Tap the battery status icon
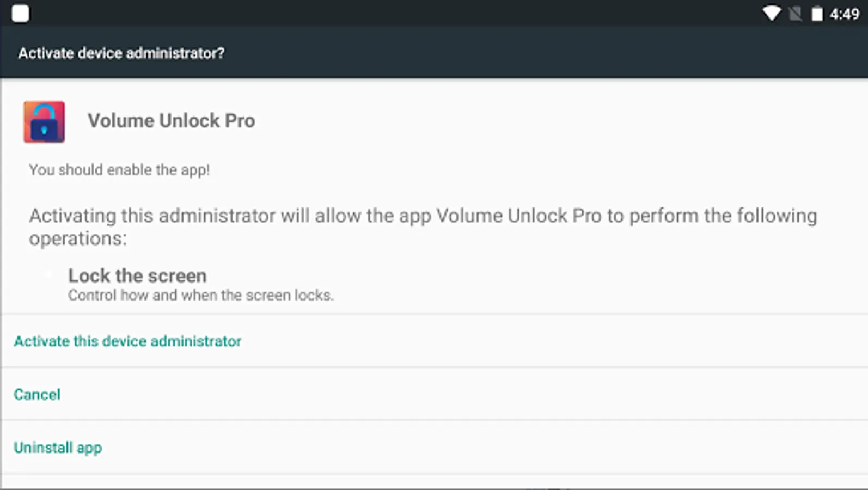 point(817,14)
